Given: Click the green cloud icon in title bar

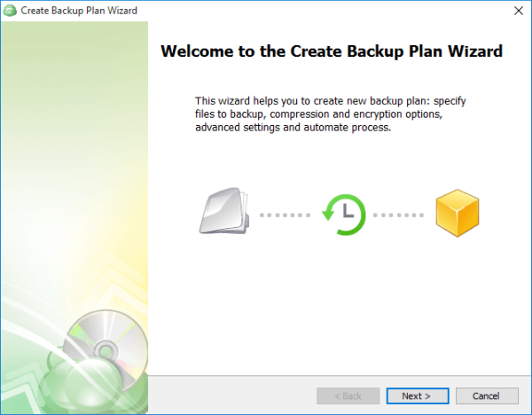Looking at the screenshot, I should 11,11.
